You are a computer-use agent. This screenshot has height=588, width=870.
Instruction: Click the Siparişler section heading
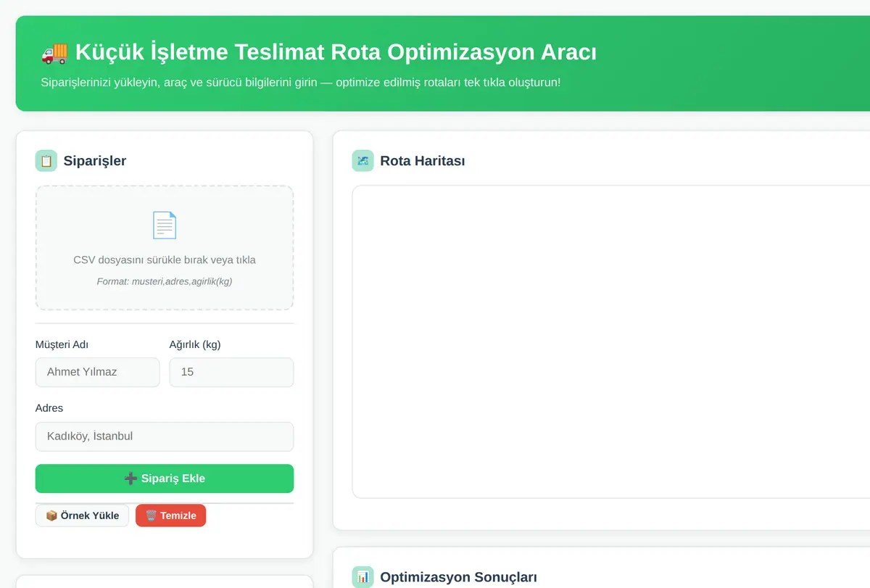click(x=95, y=161)
